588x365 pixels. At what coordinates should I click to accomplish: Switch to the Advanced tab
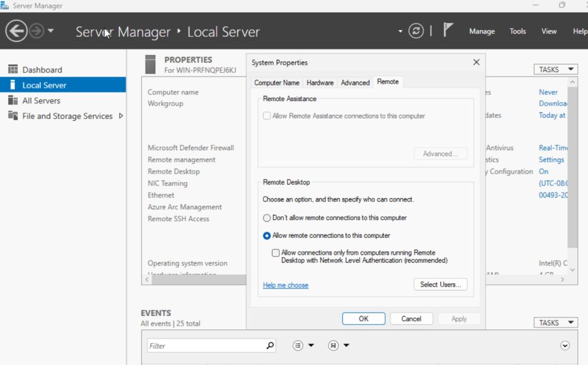tap(355, 83)
